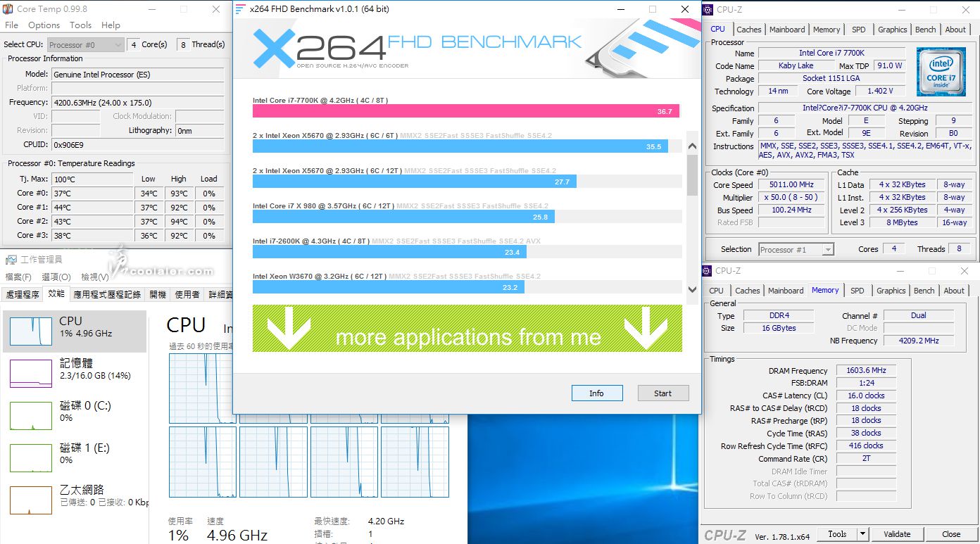Screen dimensions: 980x544
Task: Open 開機 tab in Task Manager
Action: (158, 295)
